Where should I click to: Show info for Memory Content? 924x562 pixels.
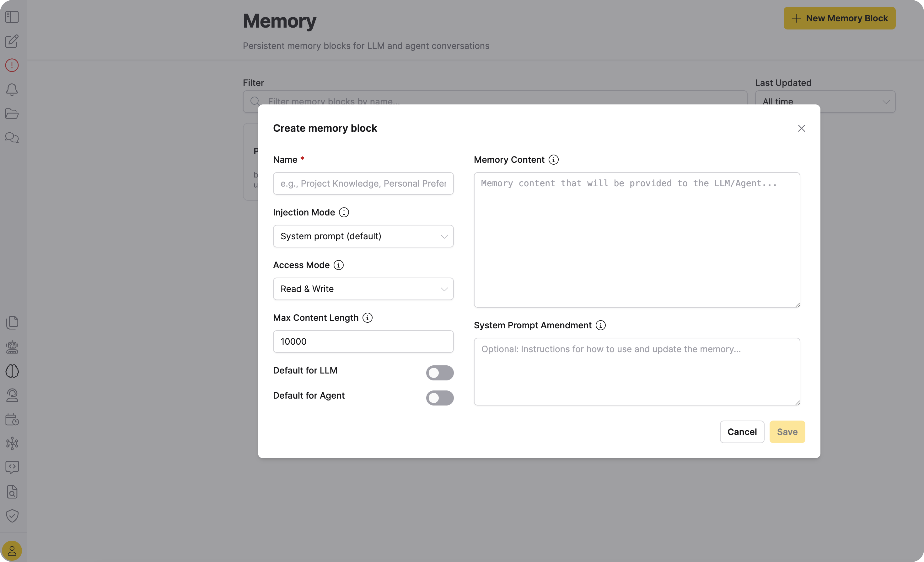[x=554, y=160]
